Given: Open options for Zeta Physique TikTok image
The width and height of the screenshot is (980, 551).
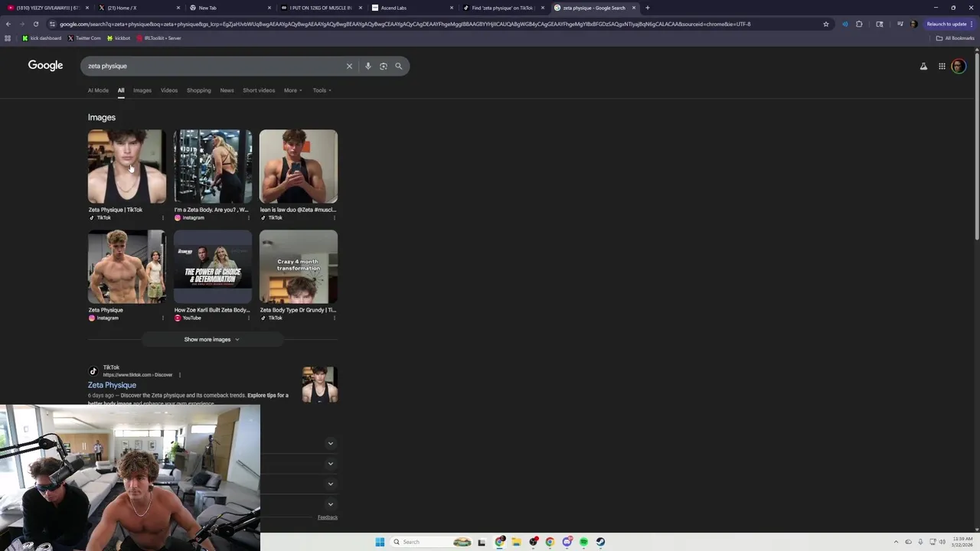Looking at the screenshot, I should 162,217.
